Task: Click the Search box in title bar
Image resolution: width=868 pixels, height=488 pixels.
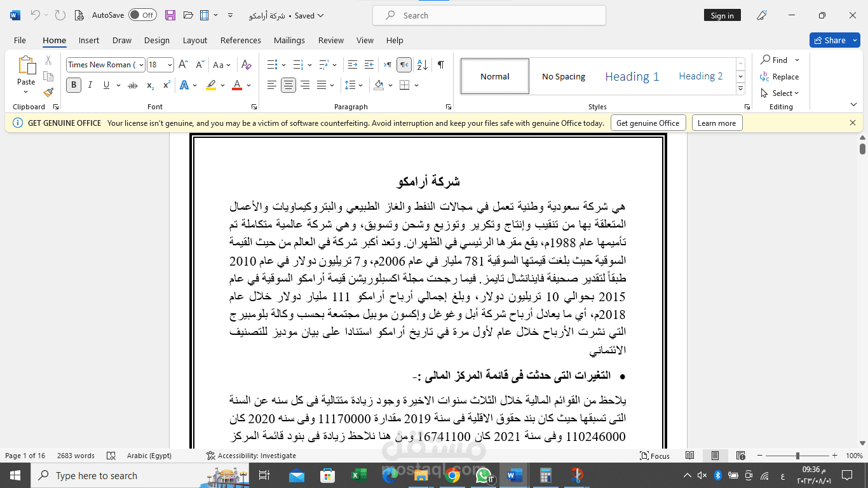Action: [x=489, y=15]
